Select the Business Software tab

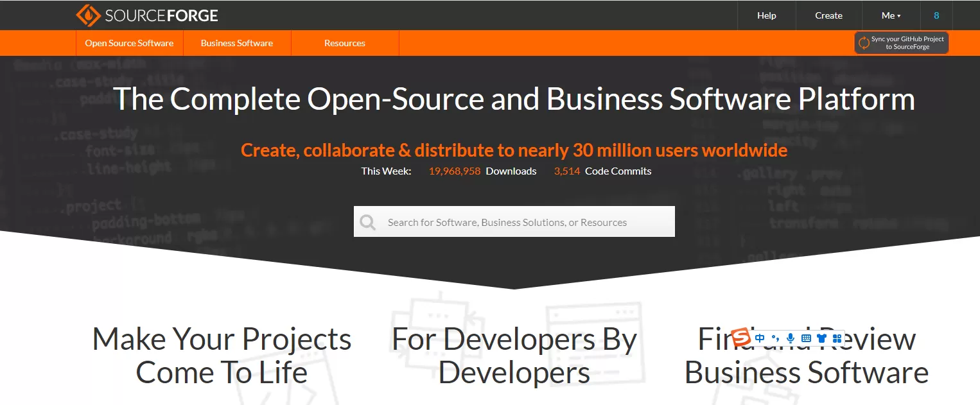(237, 43)
